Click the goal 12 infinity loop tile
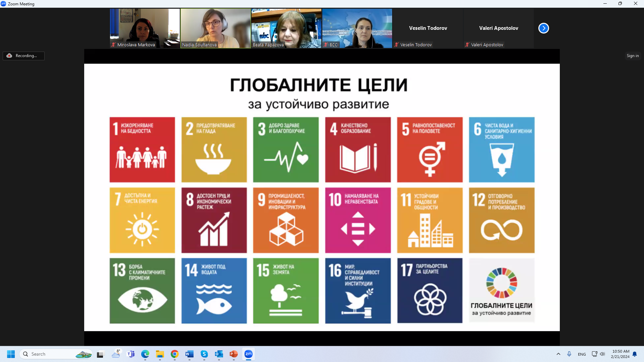 tap(502, 220)
